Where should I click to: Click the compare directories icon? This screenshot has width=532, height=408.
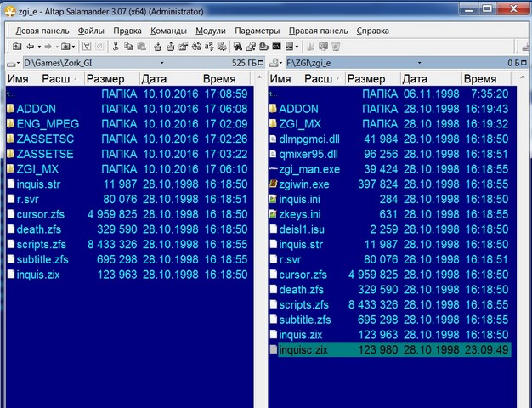coord(196,47)
